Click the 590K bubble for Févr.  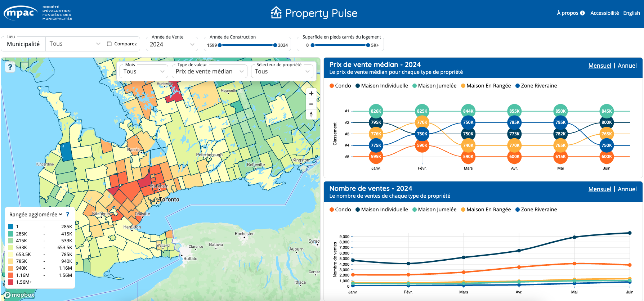point(422,145)
